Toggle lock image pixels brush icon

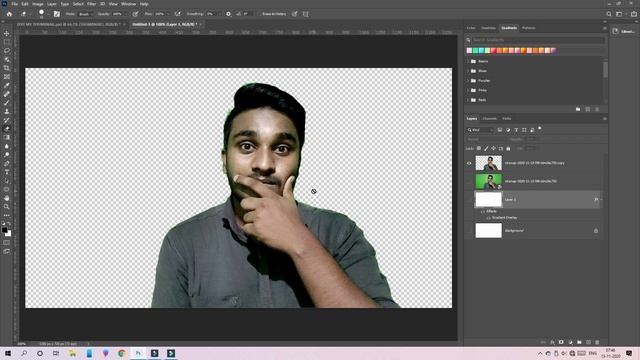coord(486,149)
